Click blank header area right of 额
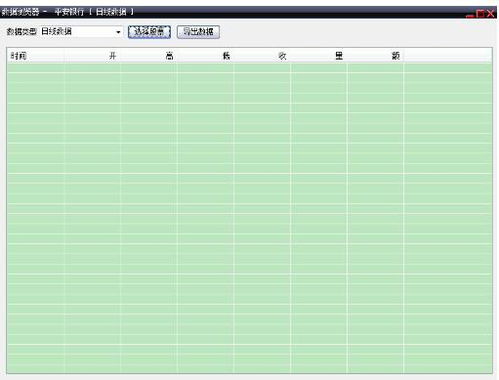 (x=448, y=56)
